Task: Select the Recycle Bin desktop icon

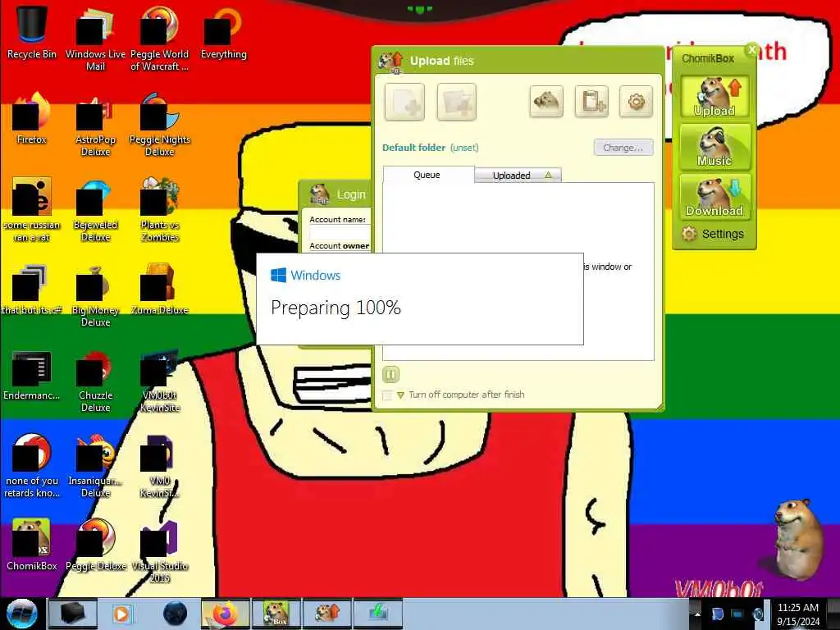Action: tap(32, 32)
